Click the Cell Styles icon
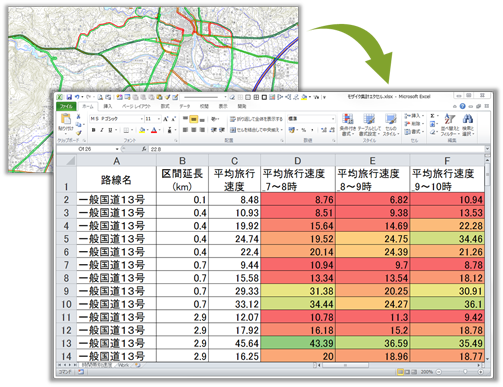 [x=390, y=119]
